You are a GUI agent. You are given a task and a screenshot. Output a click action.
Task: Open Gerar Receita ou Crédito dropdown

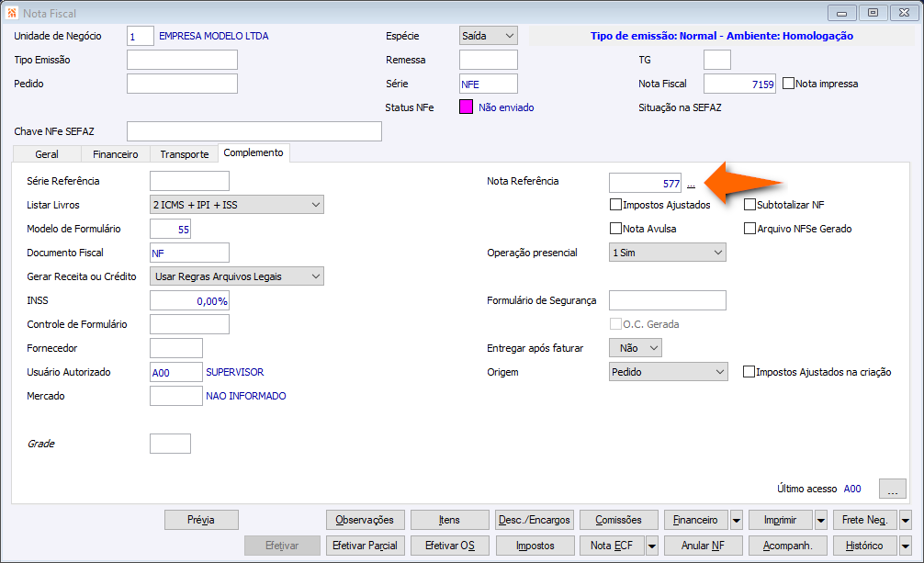pos(237,276)
